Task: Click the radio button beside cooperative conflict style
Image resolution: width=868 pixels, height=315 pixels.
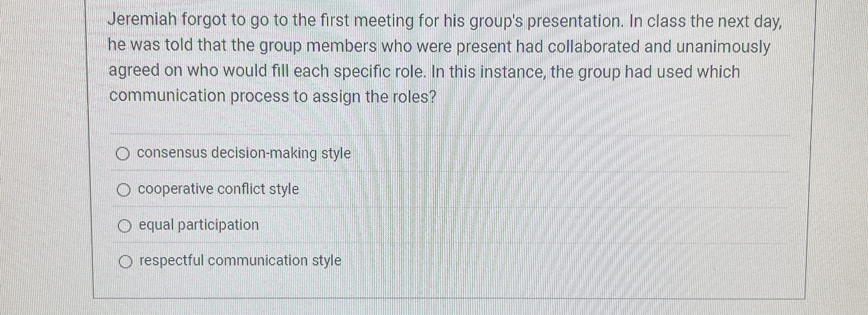Action: 123,189
